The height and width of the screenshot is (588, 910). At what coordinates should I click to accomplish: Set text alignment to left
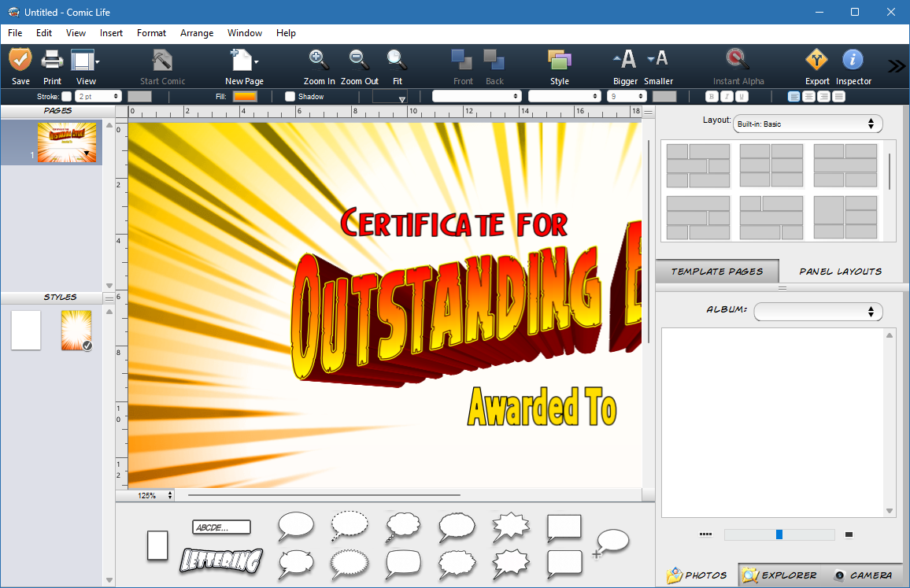coord(794,96)
